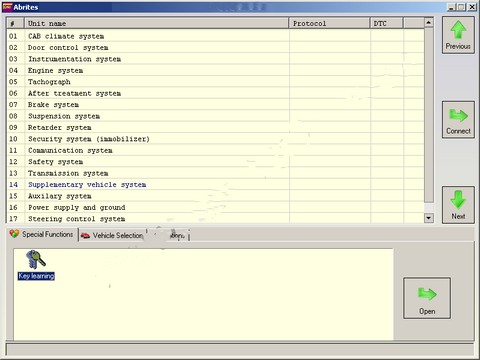The width and height of the screenshot is (480, 360).
Task: Select Auxilary system row
Action: click(x=215, y=196)
